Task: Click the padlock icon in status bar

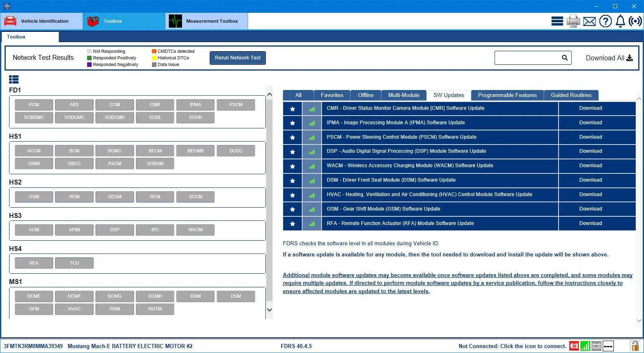Action: (x=635, y=346)
